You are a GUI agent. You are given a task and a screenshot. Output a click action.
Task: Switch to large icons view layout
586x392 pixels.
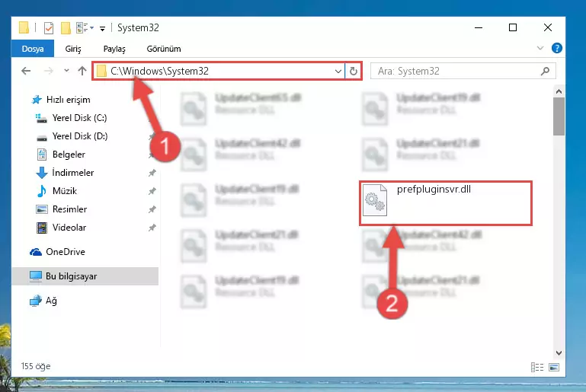click(x=554, y=367)
